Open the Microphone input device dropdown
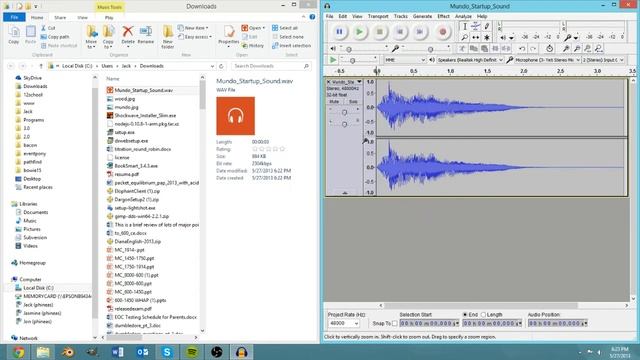The image size is (640, 360). coord(547,60)
